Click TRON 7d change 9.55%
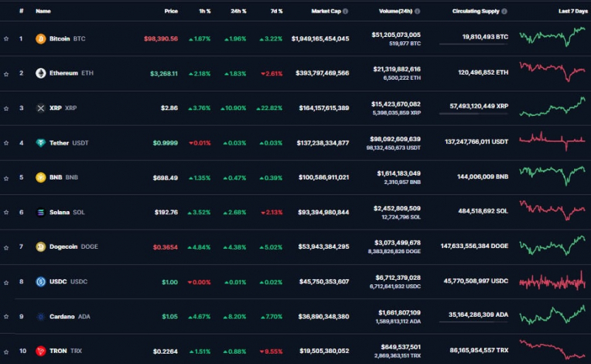Viewport: 591px width, 364px height. pyautogui.click(x=271, y=351)
